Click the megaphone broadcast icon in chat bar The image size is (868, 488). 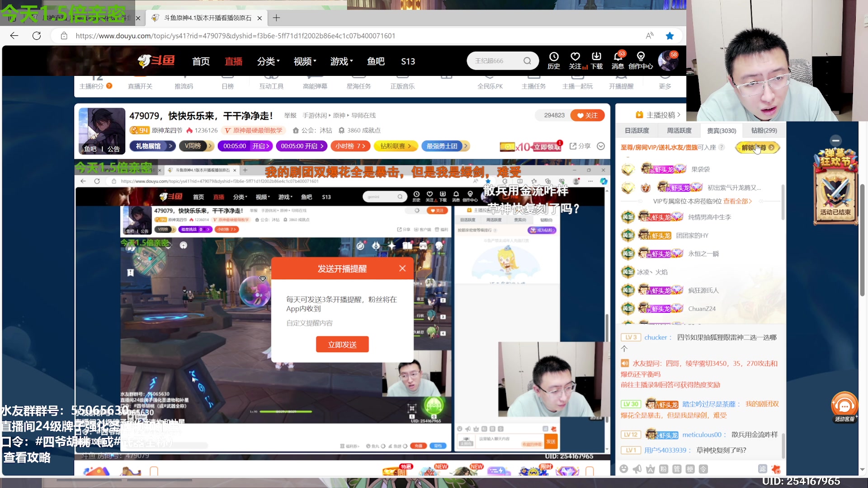637,469
